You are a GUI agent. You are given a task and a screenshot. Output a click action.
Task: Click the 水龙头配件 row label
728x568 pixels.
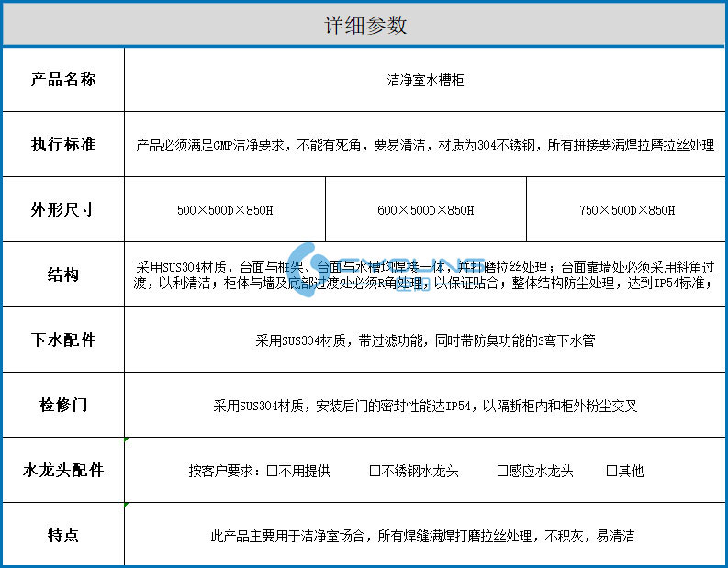(x=62, y=471)
